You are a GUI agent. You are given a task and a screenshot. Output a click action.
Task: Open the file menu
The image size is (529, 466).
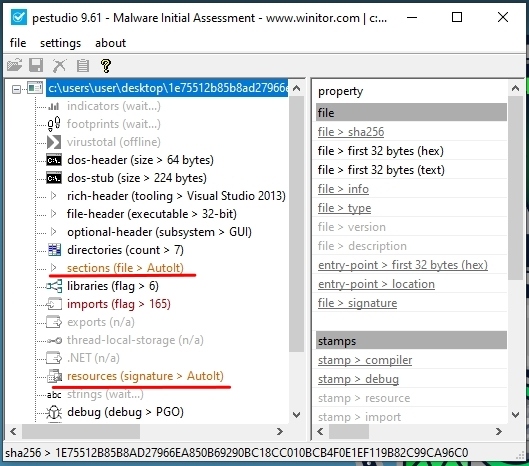[18, 43]
